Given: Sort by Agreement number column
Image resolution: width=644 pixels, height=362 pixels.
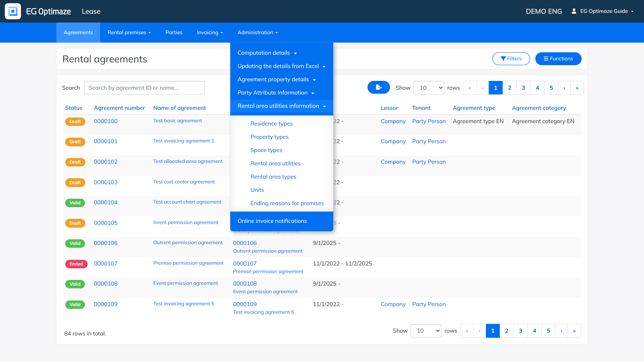Looking at the screenshot, I should pos(119,108).
